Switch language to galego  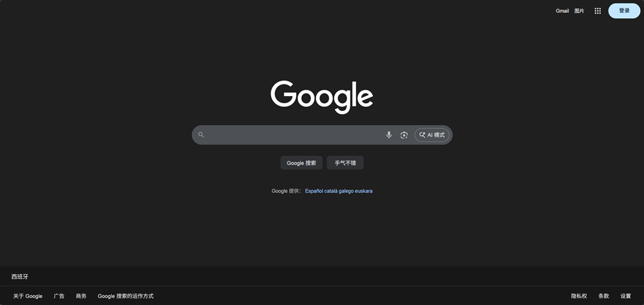346,191
